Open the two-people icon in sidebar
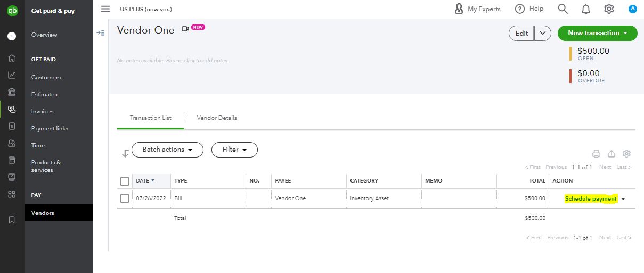644x273 pixels. [x=12, y=143]
